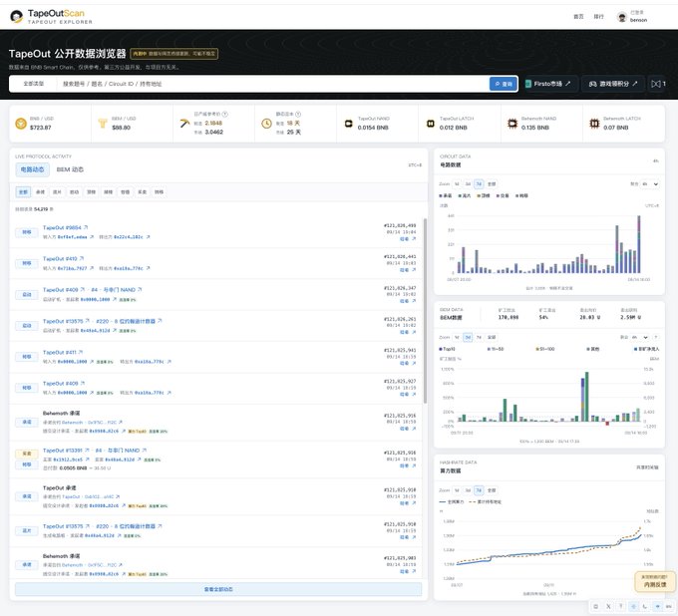Open the 全部类型 type selector
Viewport: 678px width, 616px height.
tap(34, 84)
